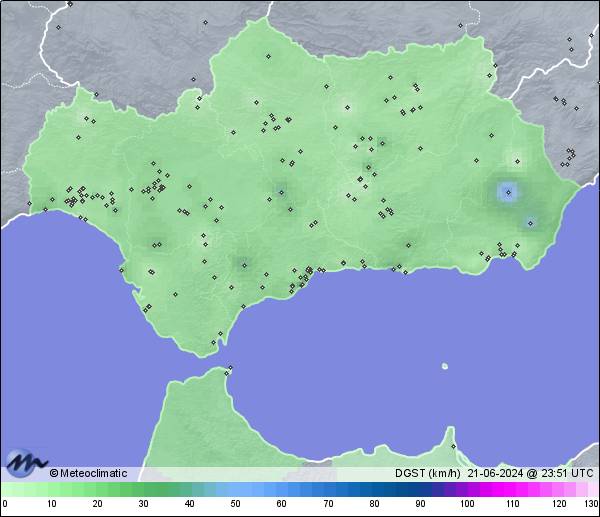The height and width of the screenshot is (517, 600).
Task: Click the scale label 40
Action: point(189,504)
